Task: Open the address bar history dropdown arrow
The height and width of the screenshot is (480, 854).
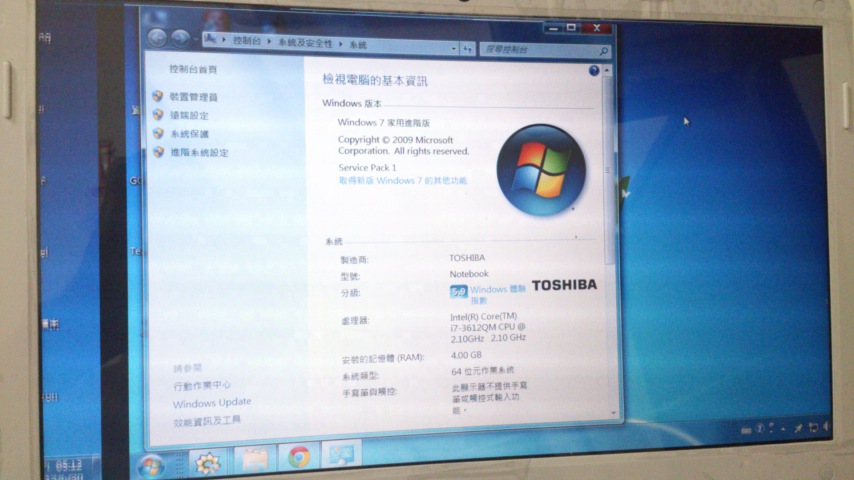Action: pyautogui.click(x=453, y=48)
